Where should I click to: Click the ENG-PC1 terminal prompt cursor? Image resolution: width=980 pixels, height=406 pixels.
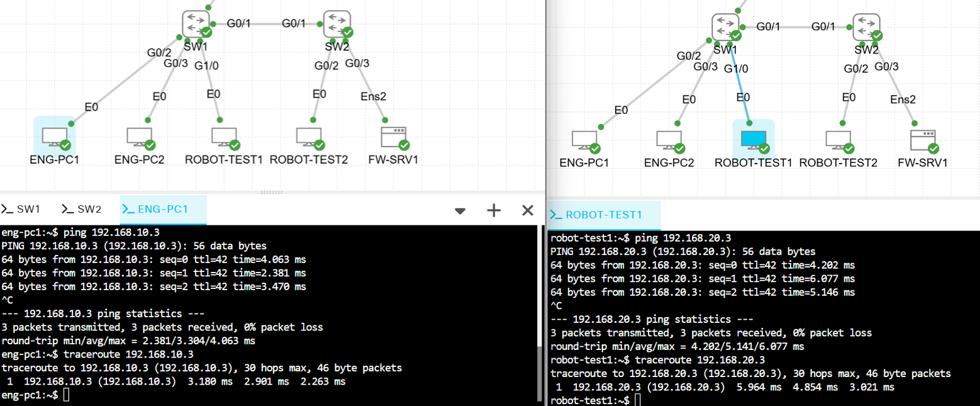[x=67, y=395]
